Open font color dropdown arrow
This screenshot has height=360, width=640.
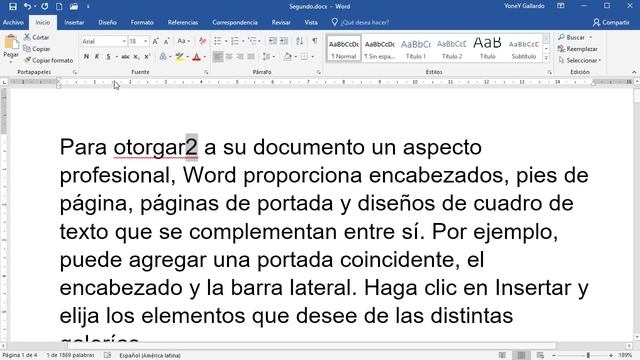pyautogui.click(x=204, y=57)
